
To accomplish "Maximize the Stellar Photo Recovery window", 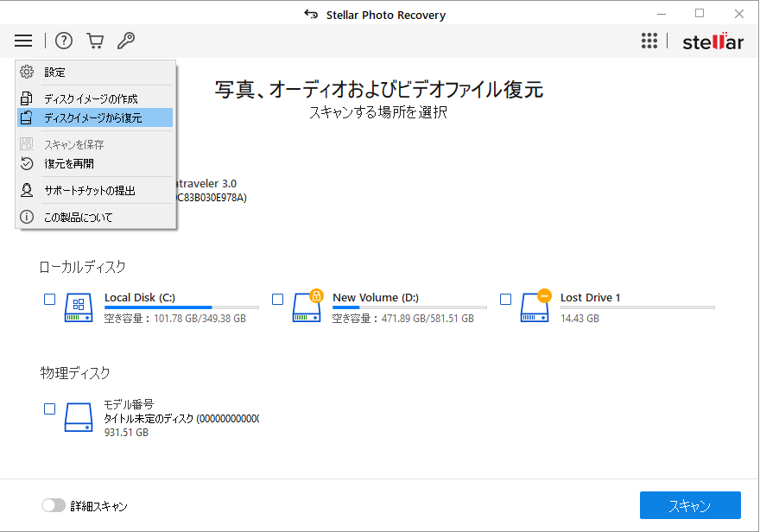I will point(700,14).
